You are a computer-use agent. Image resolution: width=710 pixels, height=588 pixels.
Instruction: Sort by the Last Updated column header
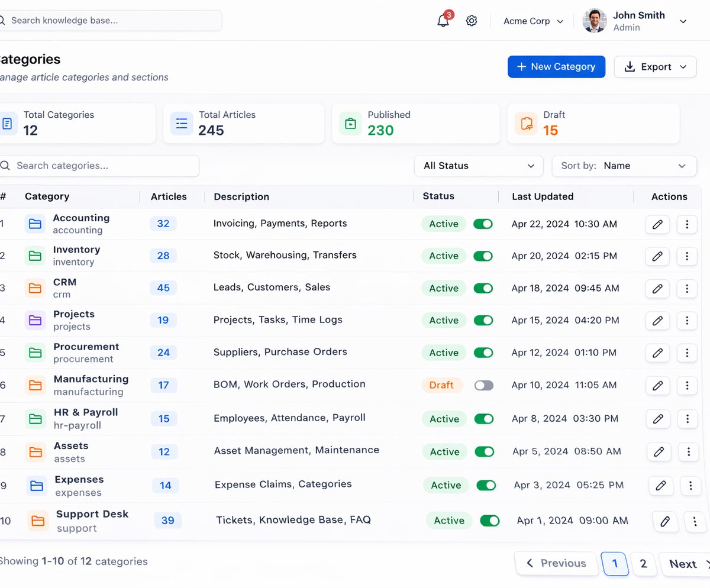[x=543, y=196]
